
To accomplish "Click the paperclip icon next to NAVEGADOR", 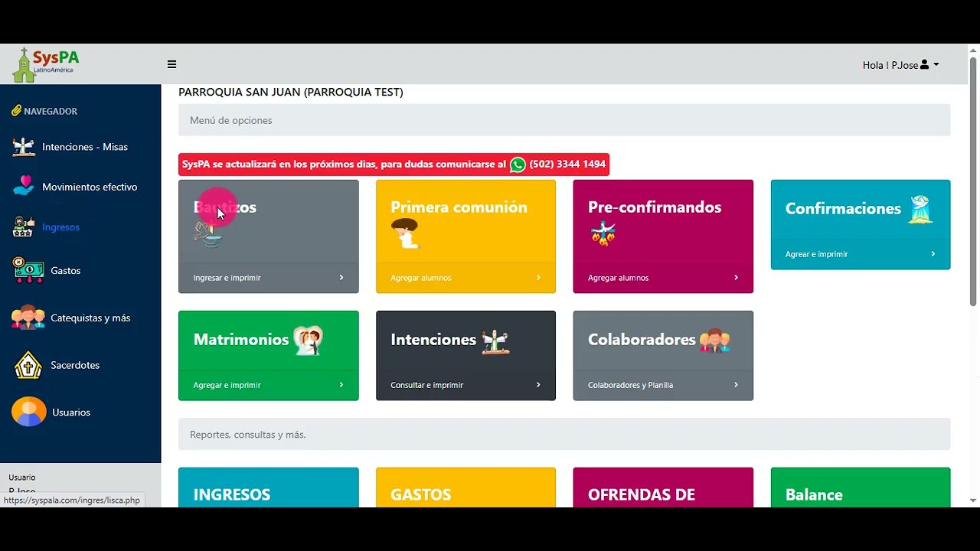I will click(x=16, y=110).
